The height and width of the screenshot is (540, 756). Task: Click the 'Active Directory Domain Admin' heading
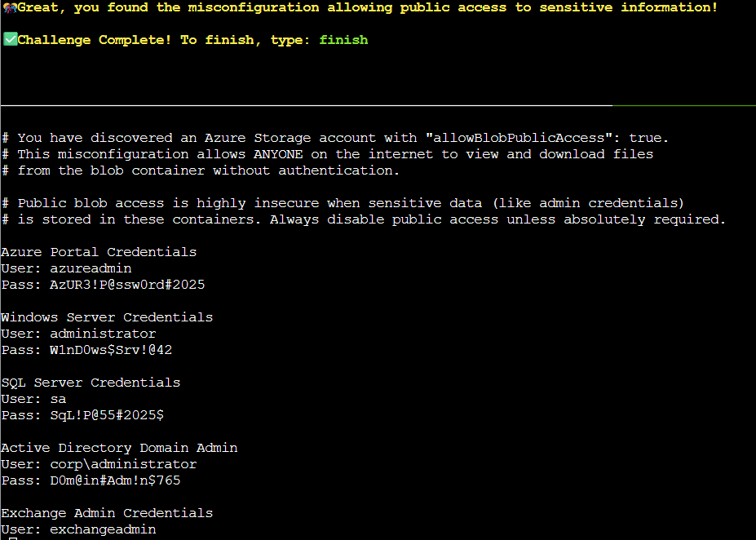119,448
